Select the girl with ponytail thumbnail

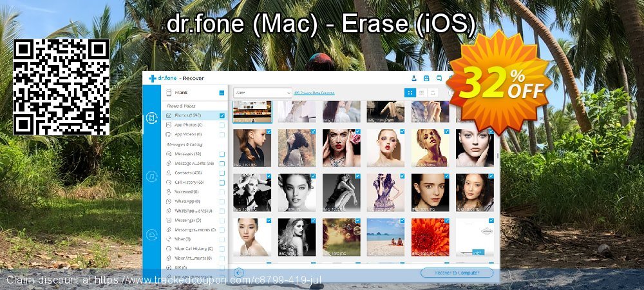[x=252, y=148]
